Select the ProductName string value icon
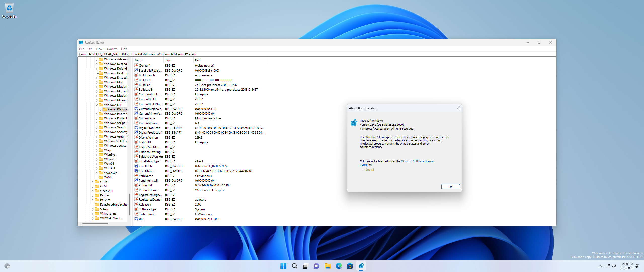 point(136,190)
